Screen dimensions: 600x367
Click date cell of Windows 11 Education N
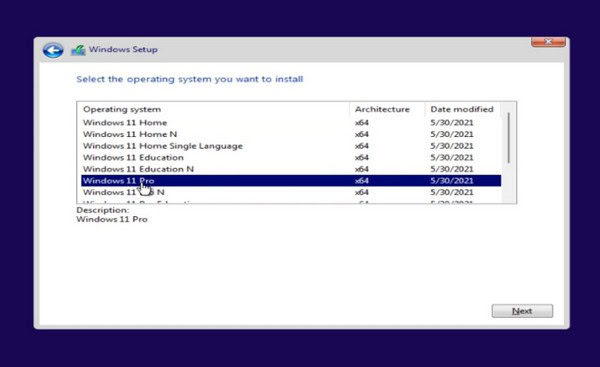pos(452,169)
